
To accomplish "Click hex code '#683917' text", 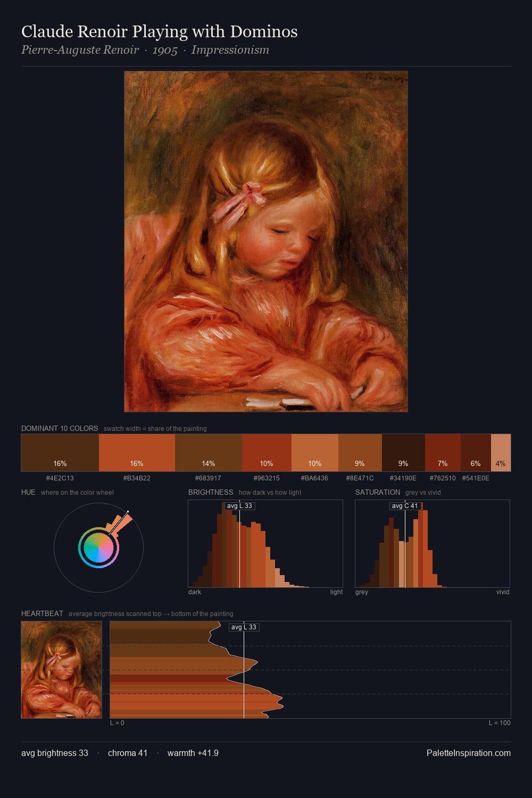I will (208, 478).
